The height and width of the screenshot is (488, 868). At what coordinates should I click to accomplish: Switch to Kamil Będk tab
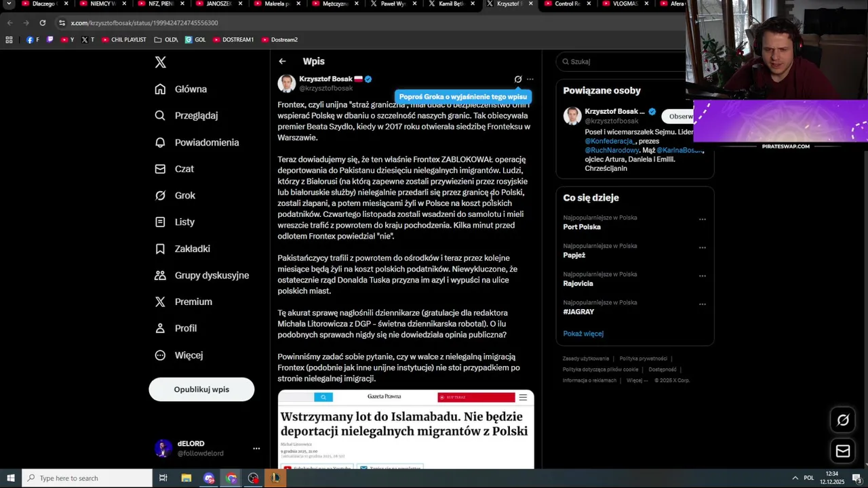452,4
